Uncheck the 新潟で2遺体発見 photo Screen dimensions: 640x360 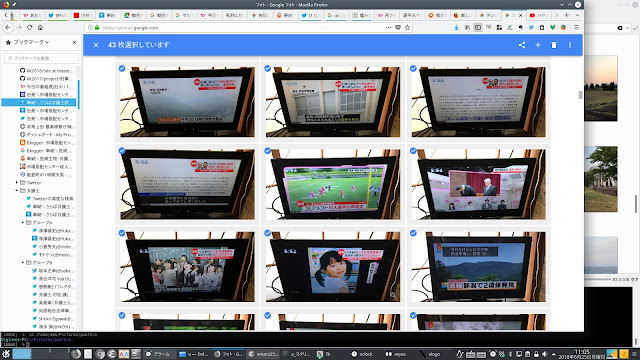point(413,233)
